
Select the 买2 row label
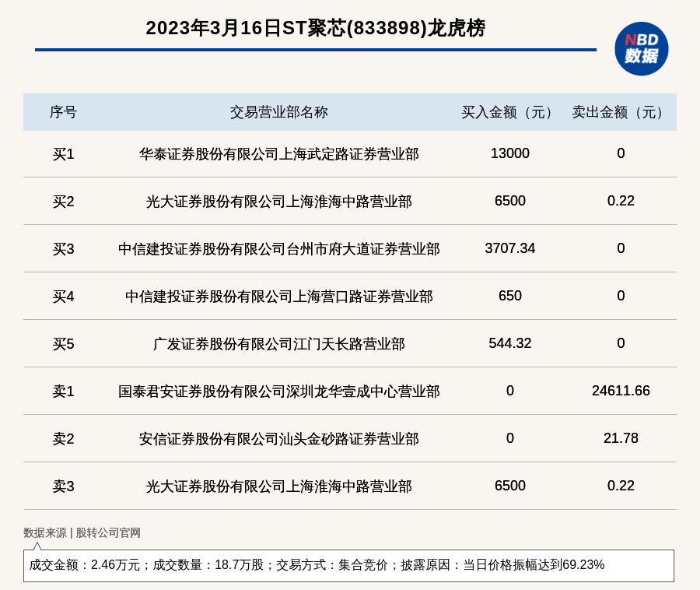[63, 202]
